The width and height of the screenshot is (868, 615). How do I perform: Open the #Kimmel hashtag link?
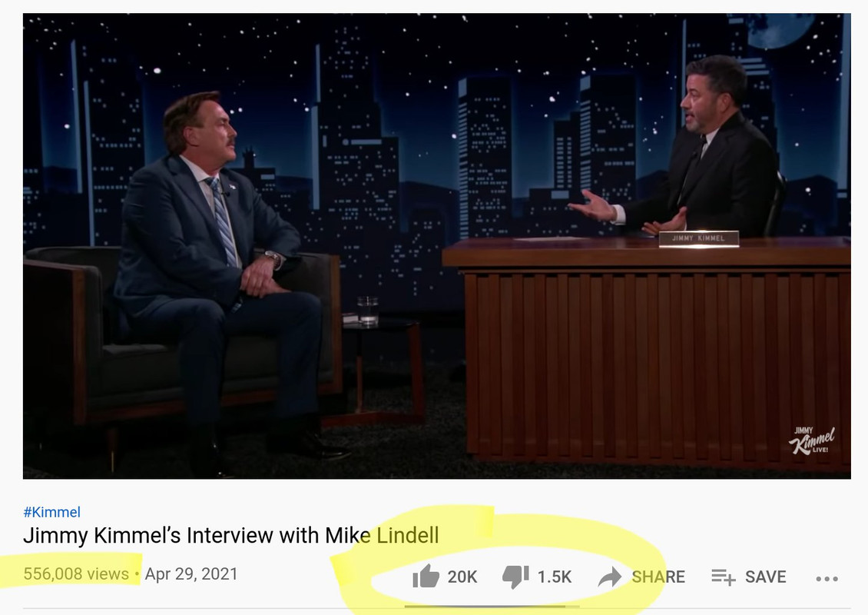pos(52,512)
